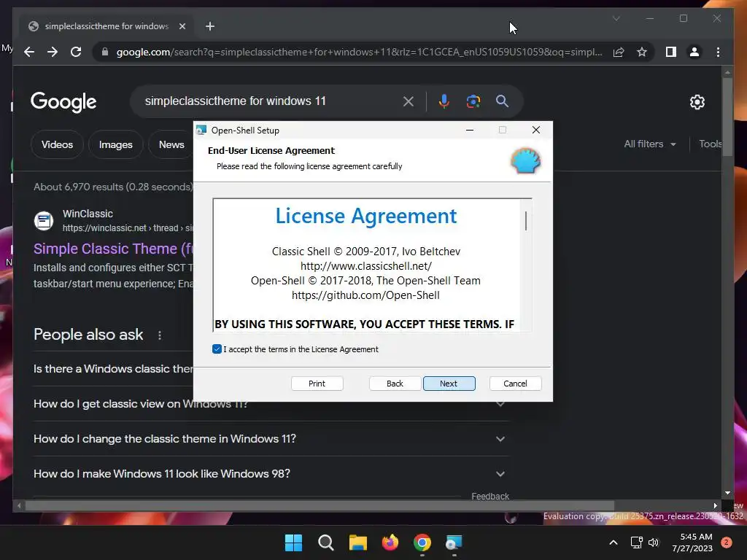
Task: Click Chrome page vertical scrollbar
Action: (727, 117)
